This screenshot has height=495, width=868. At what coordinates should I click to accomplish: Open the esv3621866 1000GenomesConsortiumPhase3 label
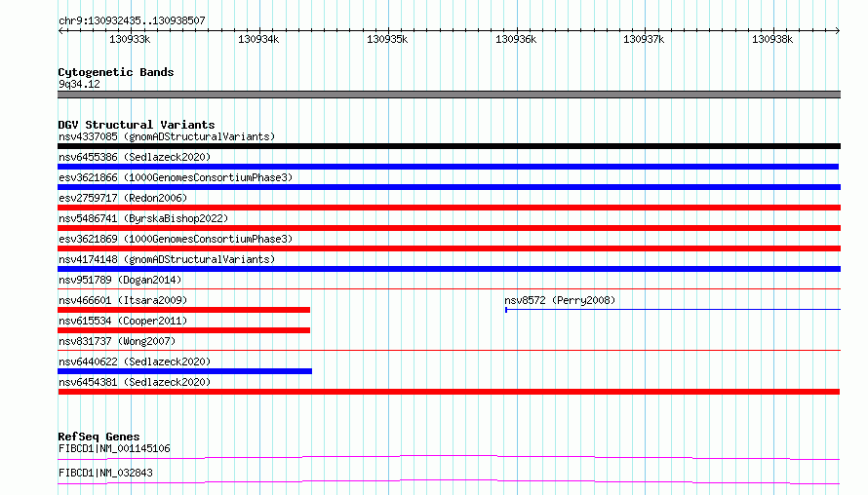(176, 177)
